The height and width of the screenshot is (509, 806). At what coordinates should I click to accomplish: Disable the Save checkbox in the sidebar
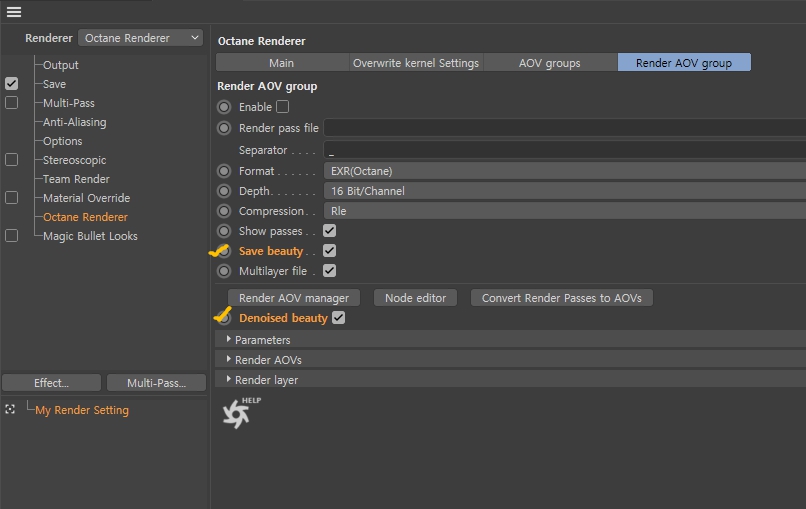coord(11,83)
